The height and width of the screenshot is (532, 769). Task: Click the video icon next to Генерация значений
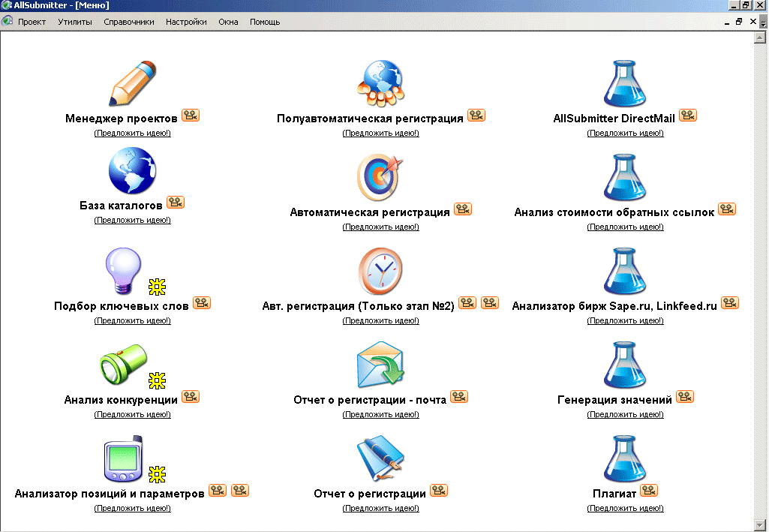coord(685,397)
